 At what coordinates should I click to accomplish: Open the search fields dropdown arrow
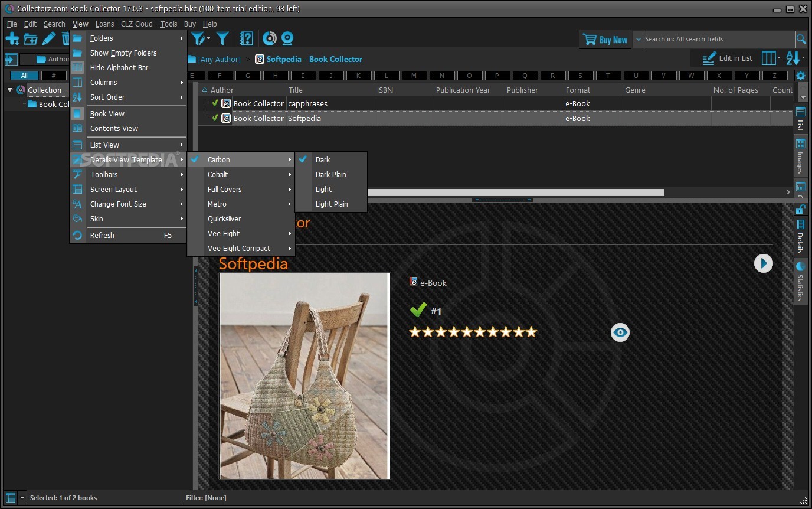tap(638, 39)
